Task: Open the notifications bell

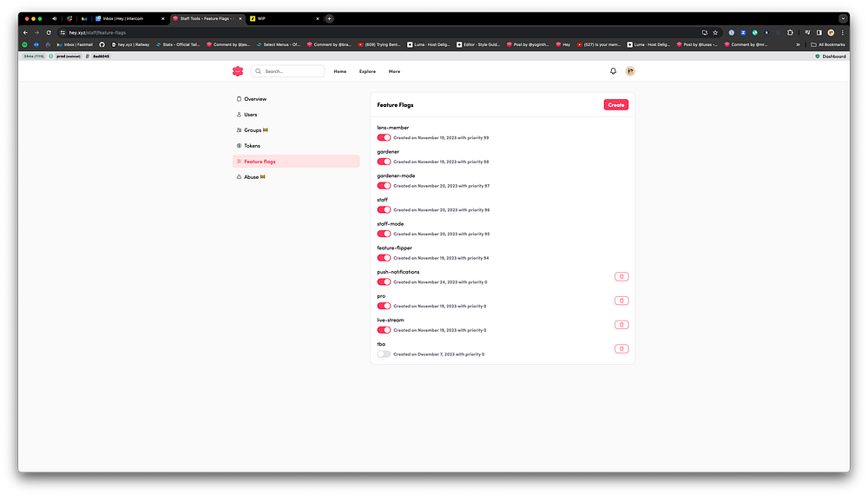Action: coord(613,71)
